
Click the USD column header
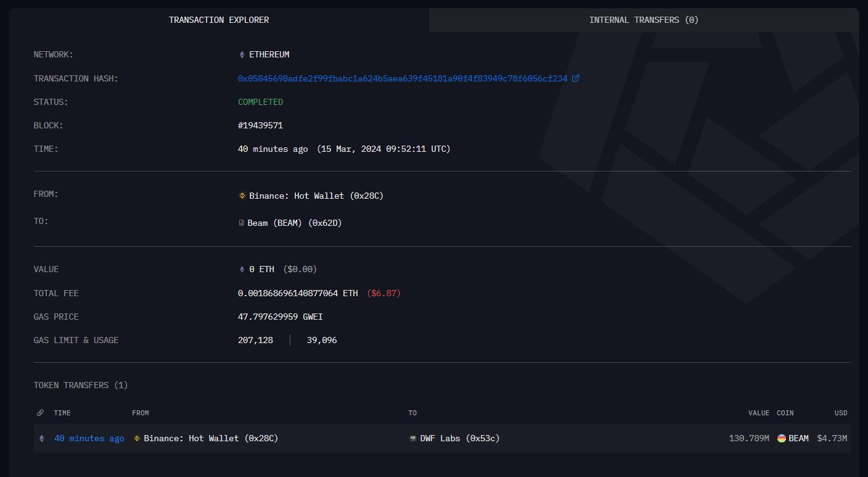841,413
